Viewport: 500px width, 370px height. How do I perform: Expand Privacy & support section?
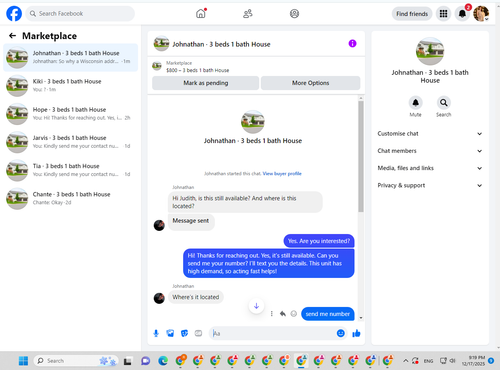coord(430,186)
